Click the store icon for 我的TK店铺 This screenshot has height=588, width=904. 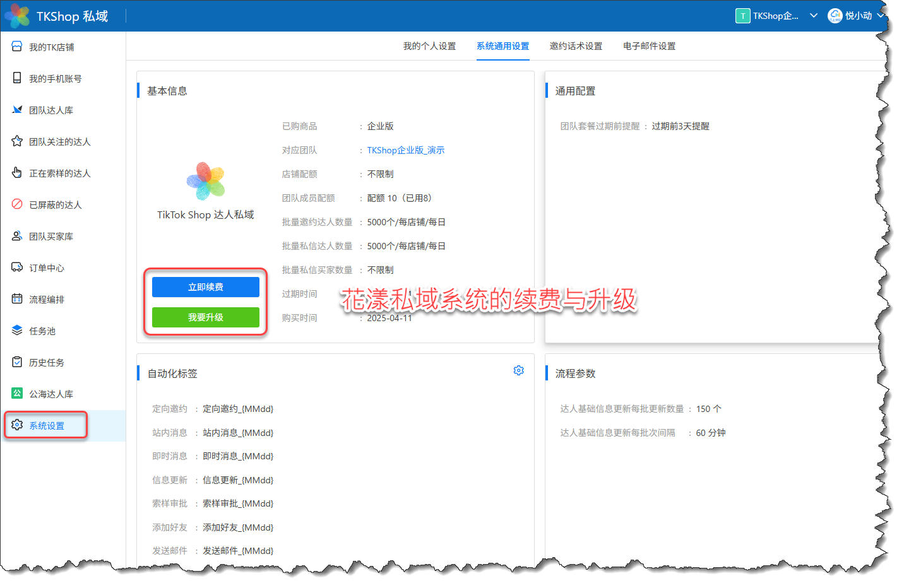click(17, 47)
